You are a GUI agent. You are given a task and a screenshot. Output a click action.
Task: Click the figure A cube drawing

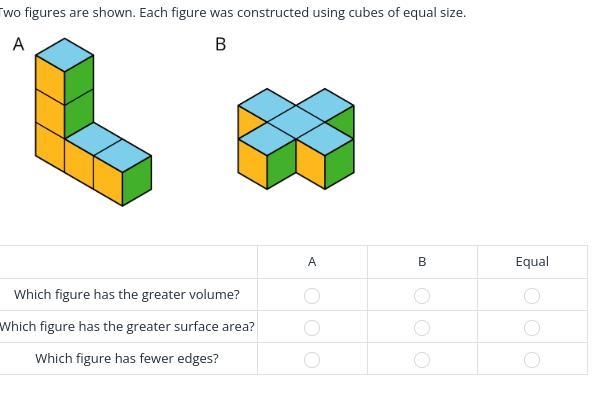point(93,122)
